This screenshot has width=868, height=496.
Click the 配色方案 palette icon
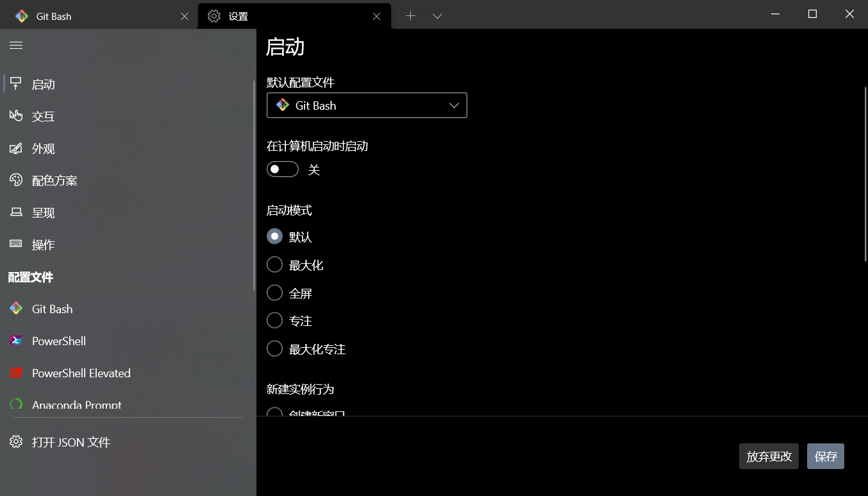(x=16, y=180)
